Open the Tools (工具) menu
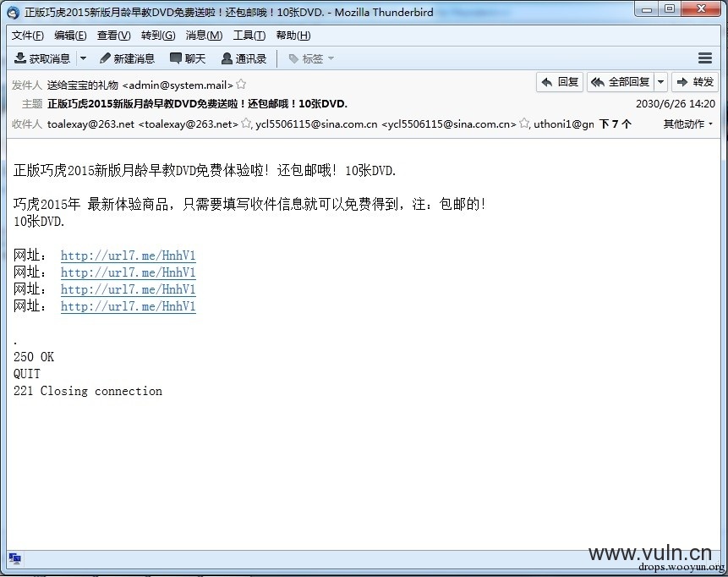This screenshot has height=577, width=728. (x=249, y=35)
